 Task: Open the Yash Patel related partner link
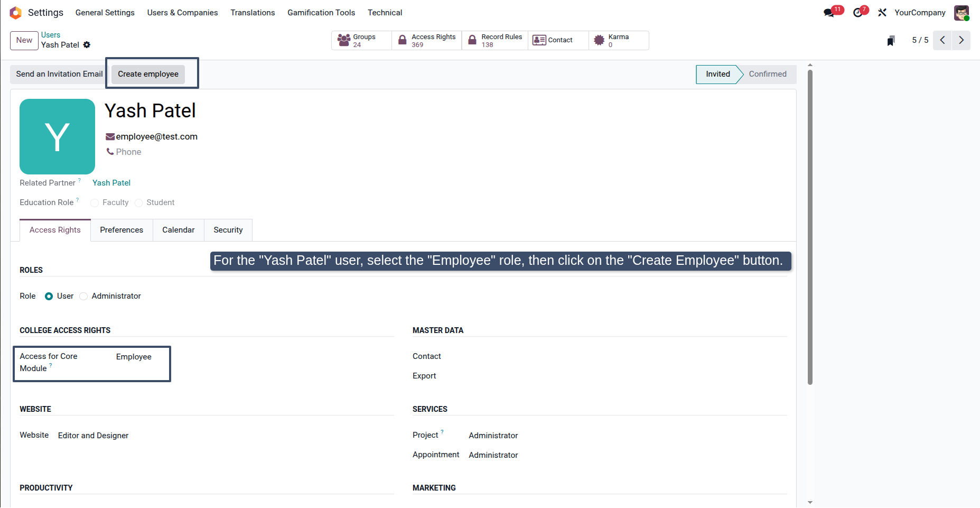pyautogui.click(x=111, y=183)
